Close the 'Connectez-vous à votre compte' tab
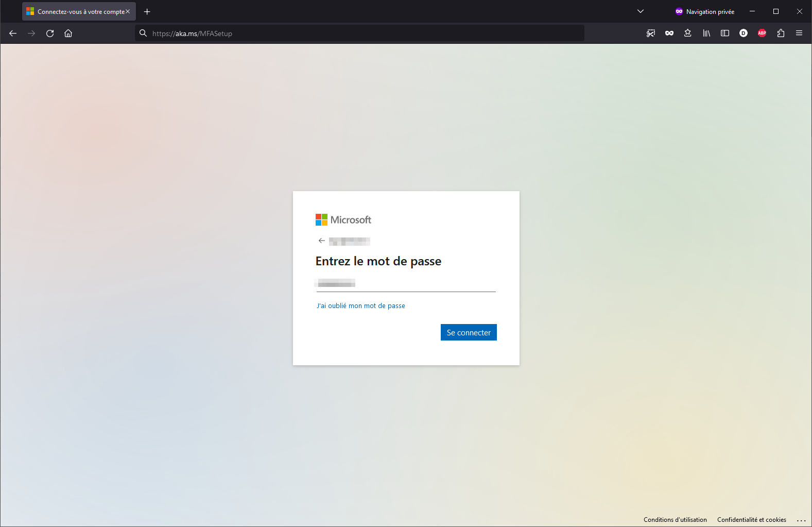This screenshot has height=527, width=812. [x=128, y=11]
